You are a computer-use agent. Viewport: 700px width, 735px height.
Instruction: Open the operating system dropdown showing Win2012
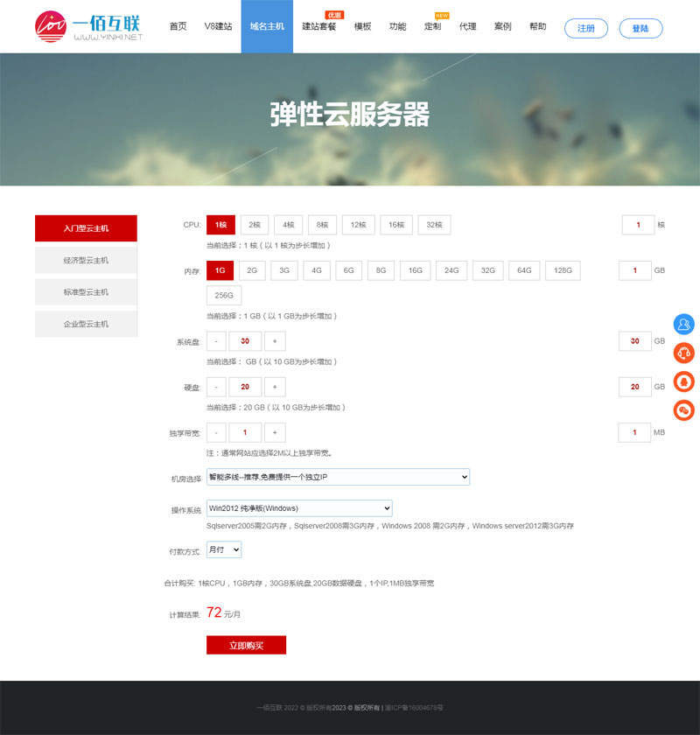pyautogui.click(x=297, y=508)
